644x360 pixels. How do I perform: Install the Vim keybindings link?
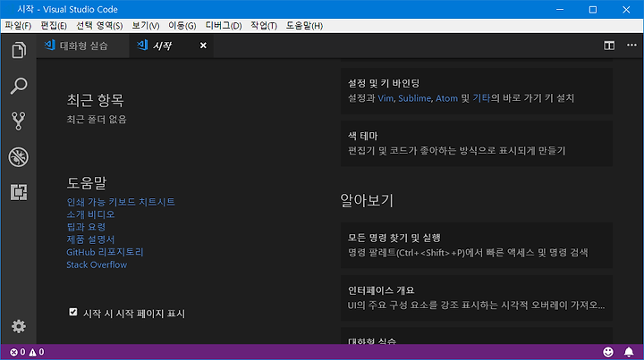point(386,98)
